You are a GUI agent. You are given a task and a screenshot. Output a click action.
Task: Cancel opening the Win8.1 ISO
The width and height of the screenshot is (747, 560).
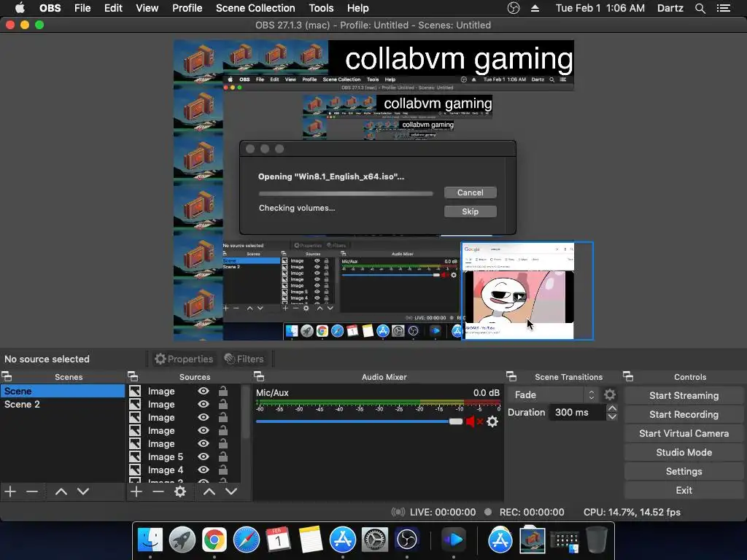coord(471,192)
